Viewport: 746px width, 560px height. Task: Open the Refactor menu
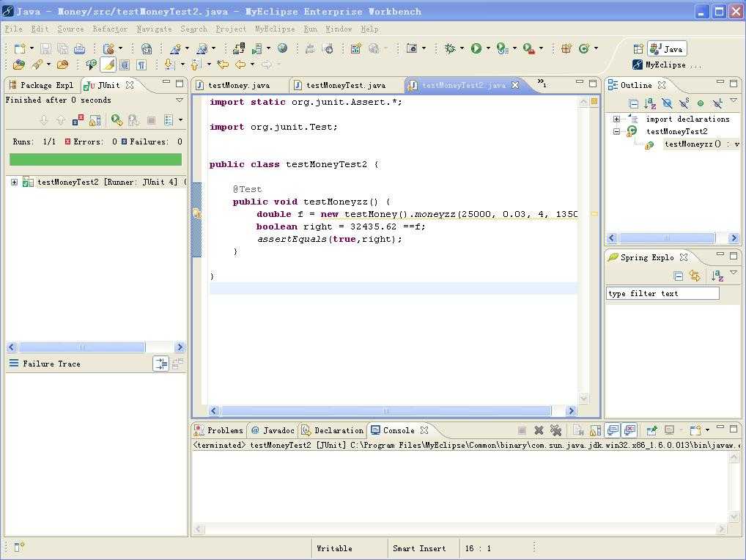(110, 29)
